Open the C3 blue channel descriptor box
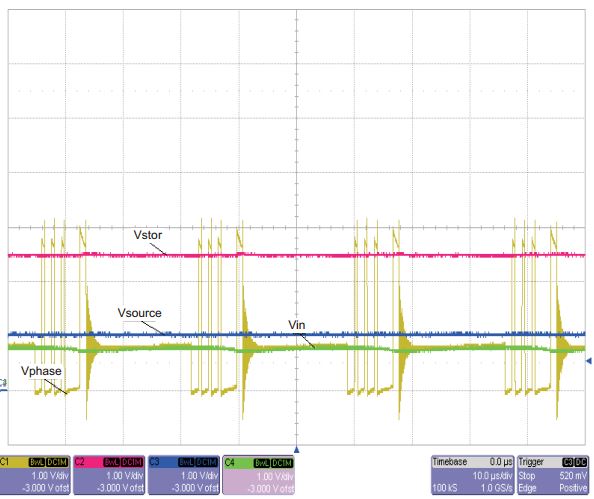This screenshot has height=499, width=594. [x=184, y=475]
